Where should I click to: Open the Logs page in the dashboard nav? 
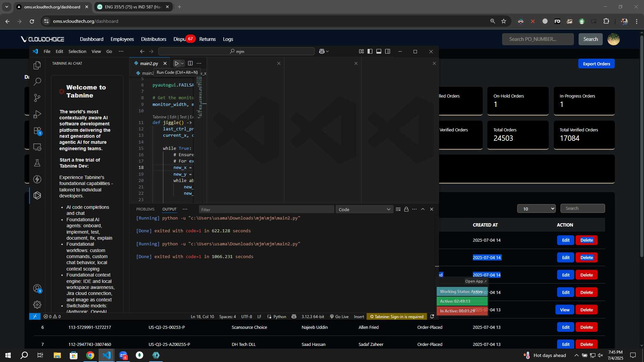[228, 39]
